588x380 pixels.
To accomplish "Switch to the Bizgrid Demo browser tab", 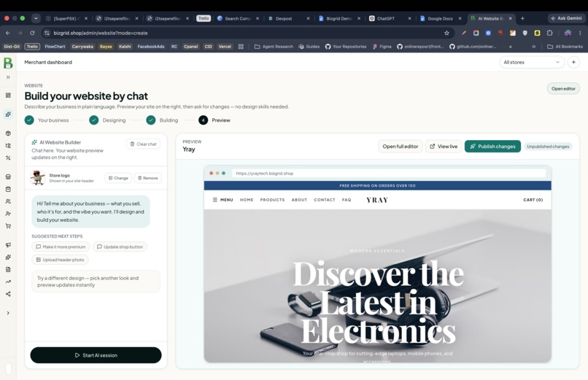I will pos(339,18).
